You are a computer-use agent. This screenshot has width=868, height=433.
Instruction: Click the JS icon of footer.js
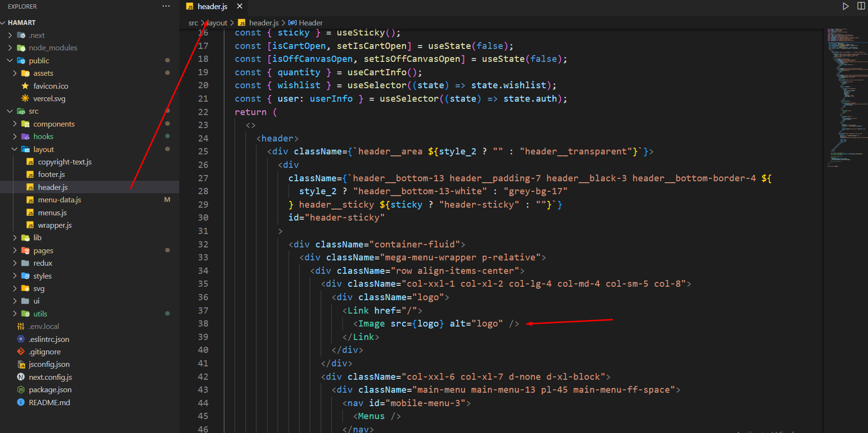pyautogui.click(x=30, y=175)
